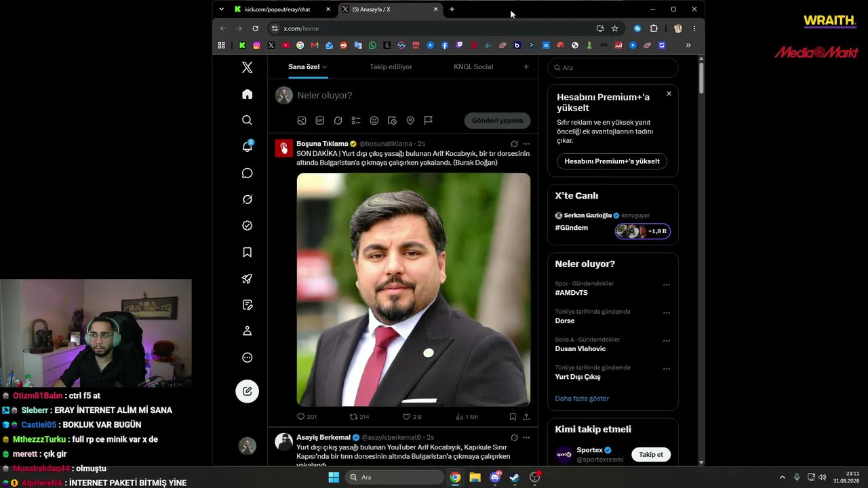This screenshot has height=488, width=868.
Task: Share the Boşuna Tıklama post
Action: [x=526, y=417]
